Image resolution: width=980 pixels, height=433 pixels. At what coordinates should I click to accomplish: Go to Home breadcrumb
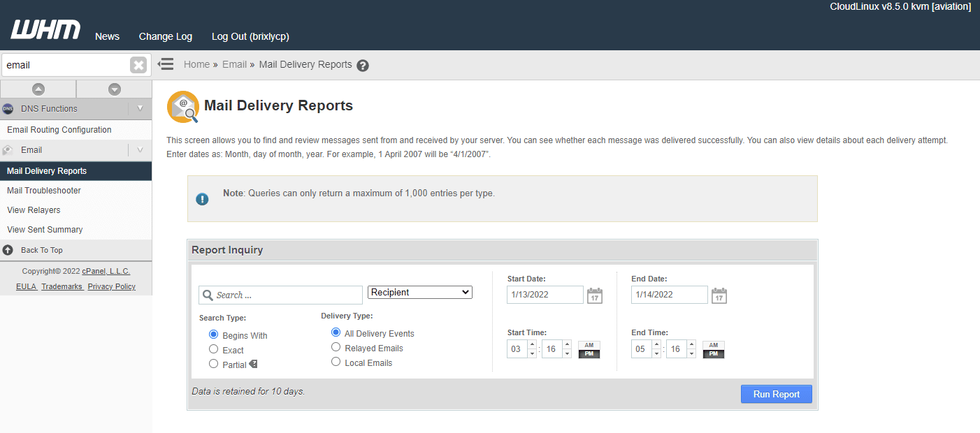[196, 64]
